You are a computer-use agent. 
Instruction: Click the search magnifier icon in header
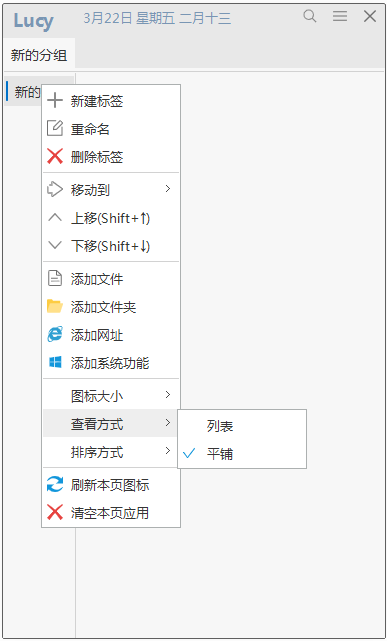(310, 17)
